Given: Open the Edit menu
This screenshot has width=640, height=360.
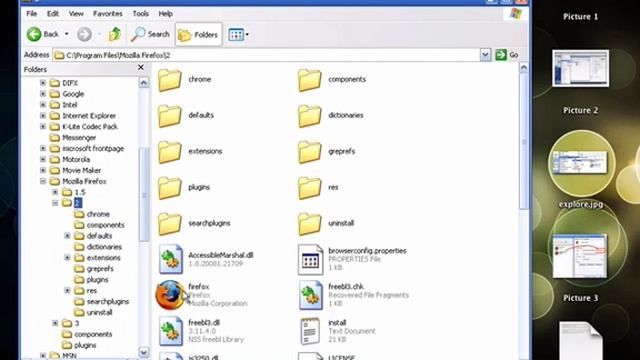Looking at the screenshot, I should (53, 13).
